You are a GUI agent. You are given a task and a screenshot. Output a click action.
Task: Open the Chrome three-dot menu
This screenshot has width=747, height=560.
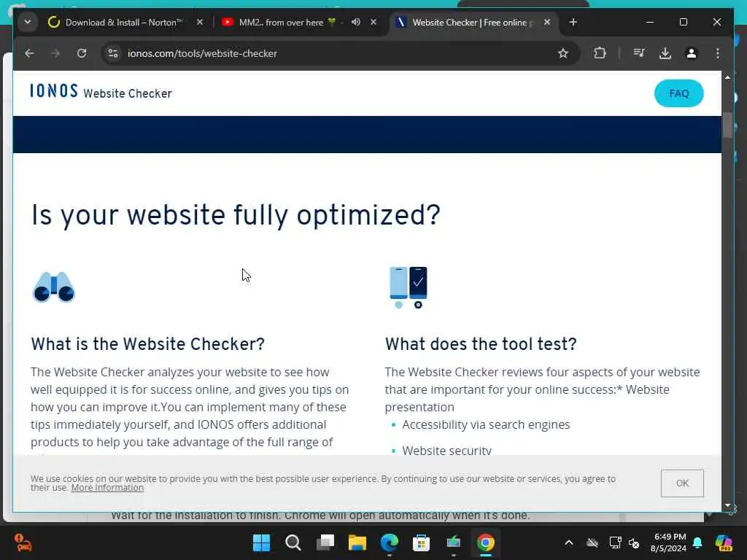tap(718, 53)
